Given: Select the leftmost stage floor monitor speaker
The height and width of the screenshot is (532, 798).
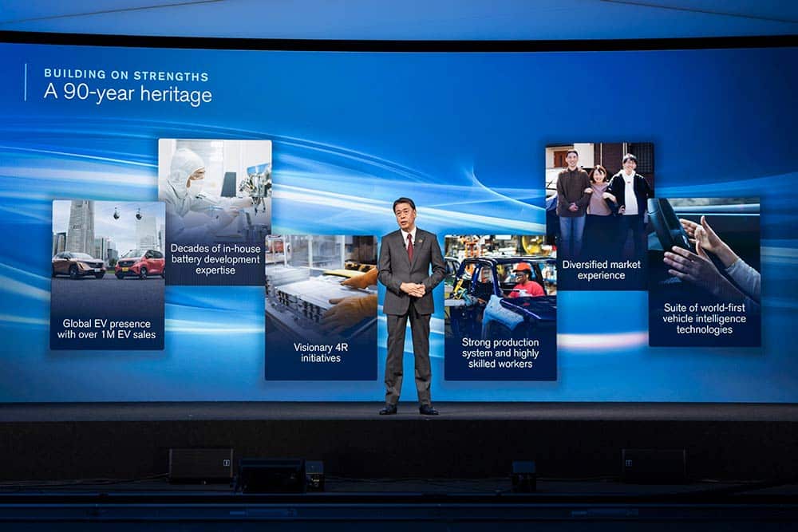Looking at the screenshot, I should coord(200,464).
